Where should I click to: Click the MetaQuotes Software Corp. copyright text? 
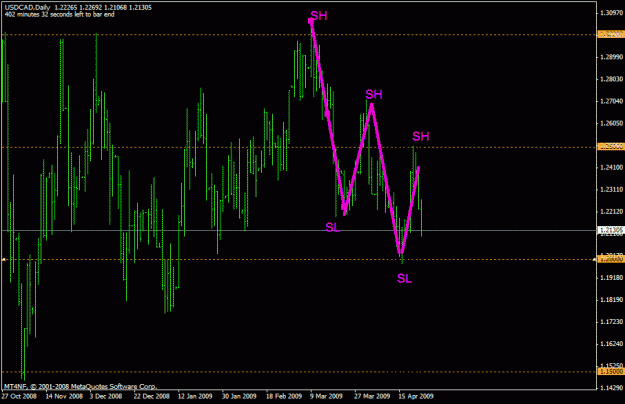80,386
